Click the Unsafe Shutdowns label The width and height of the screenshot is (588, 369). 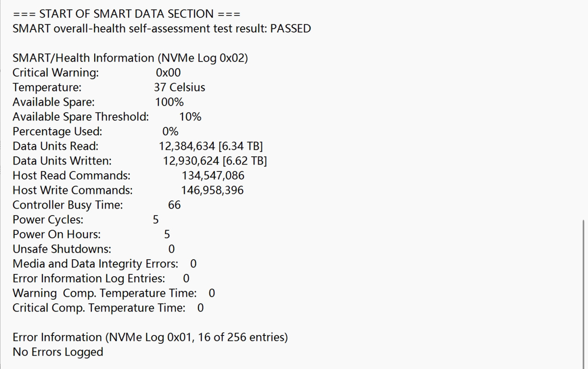(62, 249)
